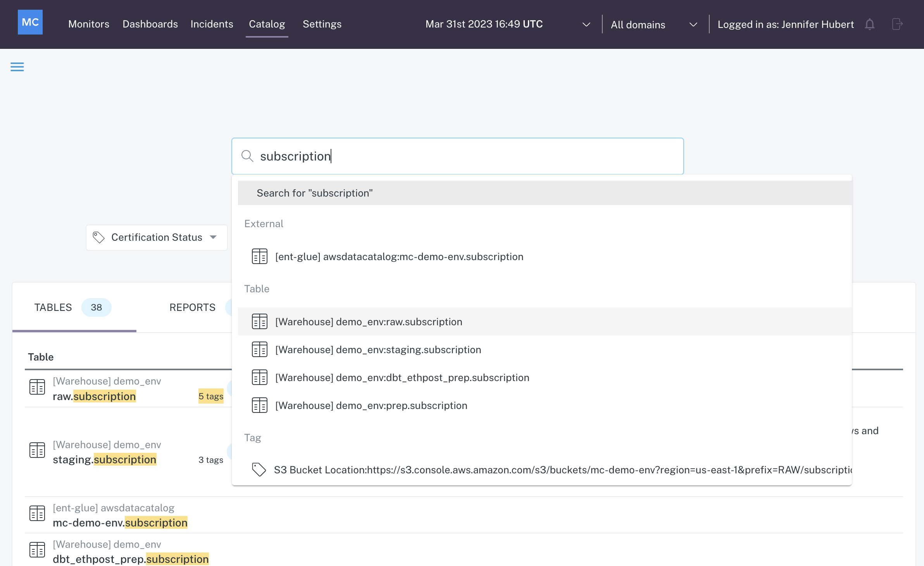The image size is (924, 566).
Task: Open the Monitors menu
Action: pyautogui.click(x=89, y=24)
